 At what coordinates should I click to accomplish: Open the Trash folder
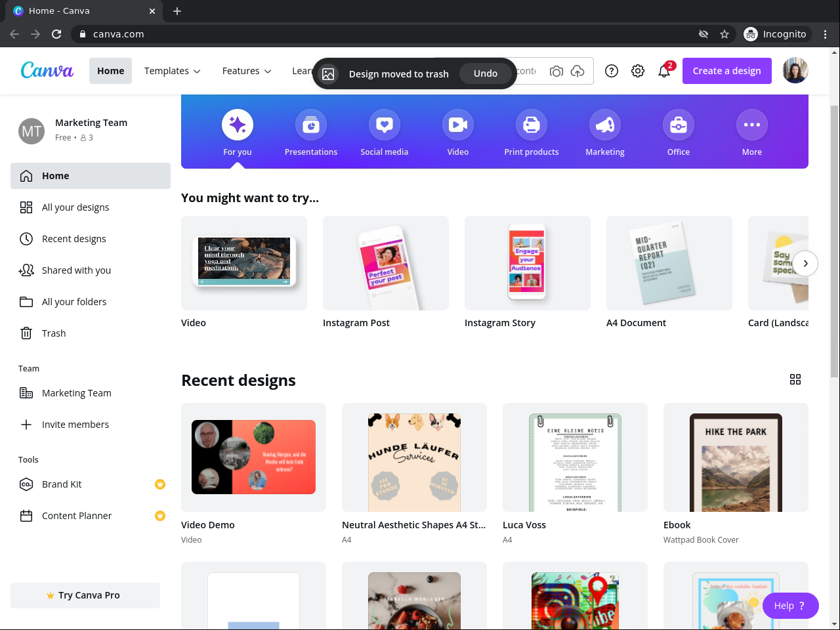click(x=91, y=333)
